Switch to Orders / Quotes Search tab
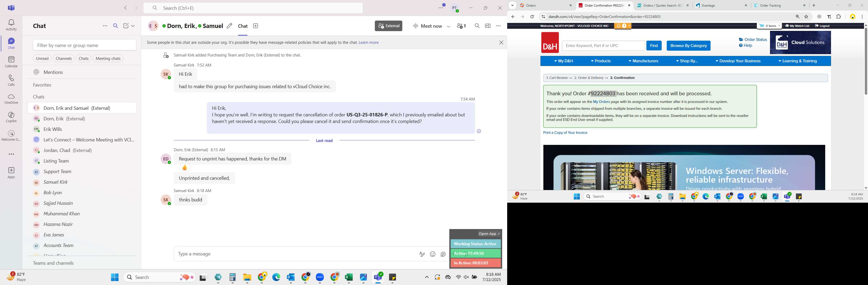868x285 pixels. tap(663, 5)
